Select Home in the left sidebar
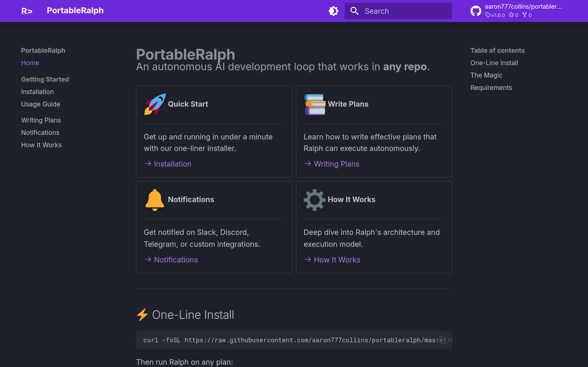 pos(30,63)
